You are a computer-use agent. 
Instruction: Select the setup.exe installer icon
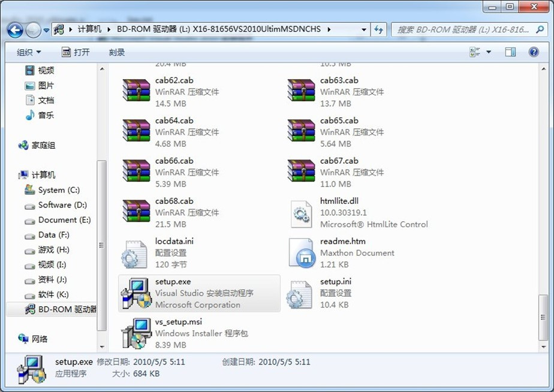(136, 293)
